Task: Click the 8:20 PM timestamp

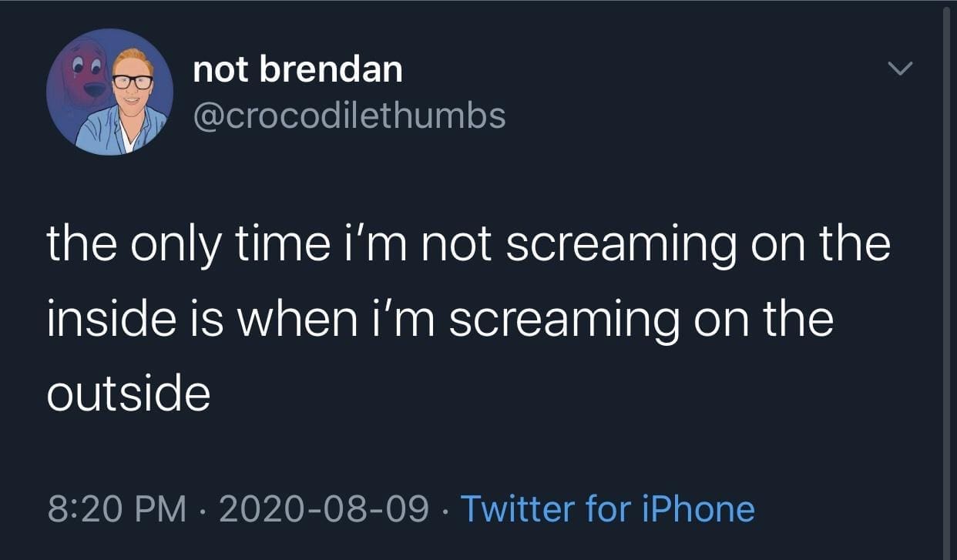Action: 117,509
